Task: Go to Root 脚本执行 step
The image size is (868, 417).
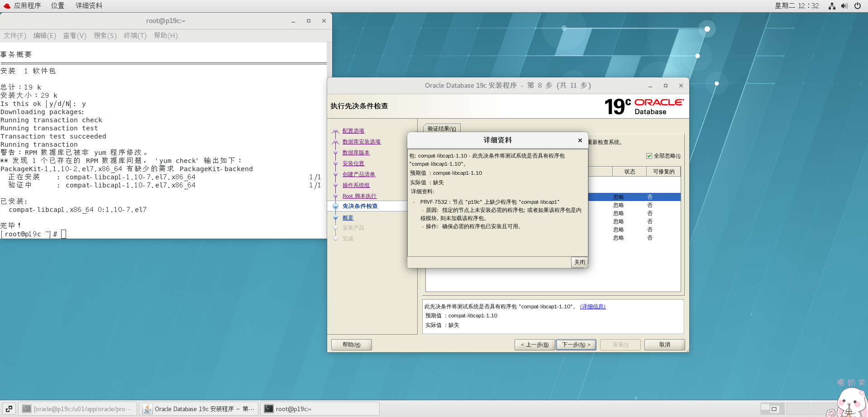Action: coord(359,196)
